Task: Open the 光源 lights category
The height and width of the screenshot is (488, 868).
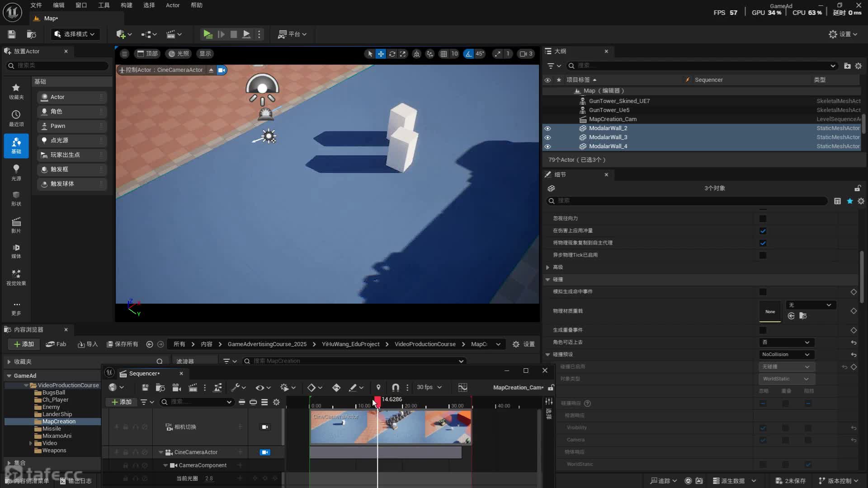Action: point(16,172)
